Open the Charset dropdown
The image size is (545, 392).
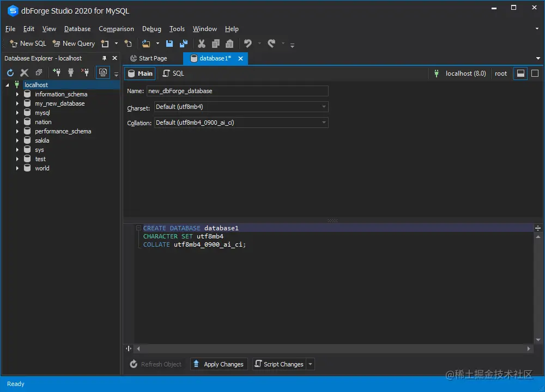tap(324, 107)
